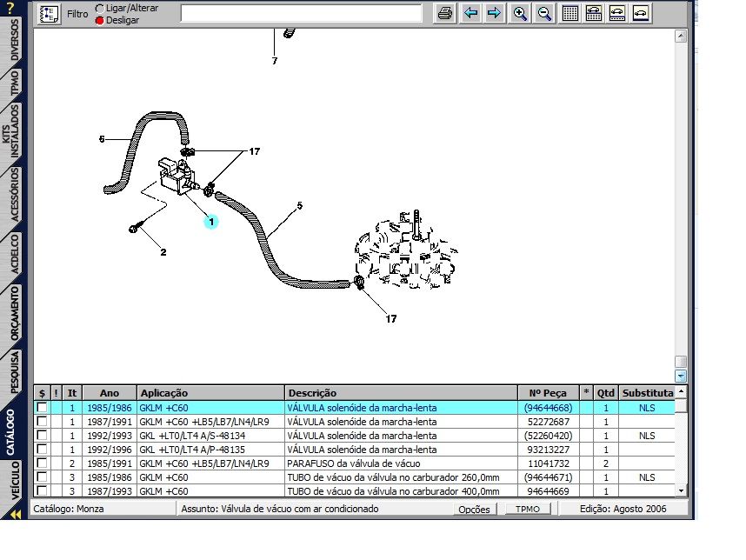The height and width of the screenshot is (560, 746).
Task: Open the DIVERSOS sidebar tab
Action: coord(14,41)
